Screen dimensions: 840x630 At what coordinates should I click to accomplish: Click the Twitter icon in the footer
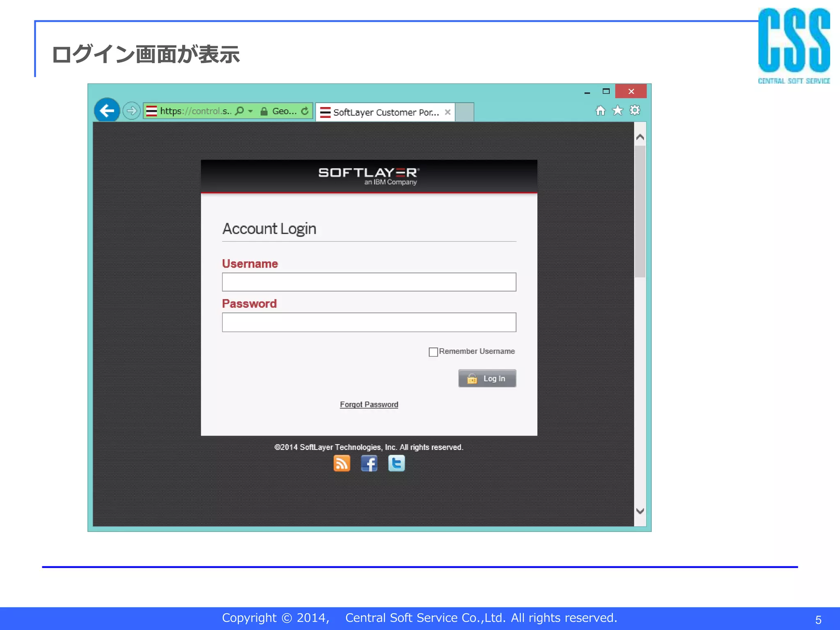click(x=397, y=463)
